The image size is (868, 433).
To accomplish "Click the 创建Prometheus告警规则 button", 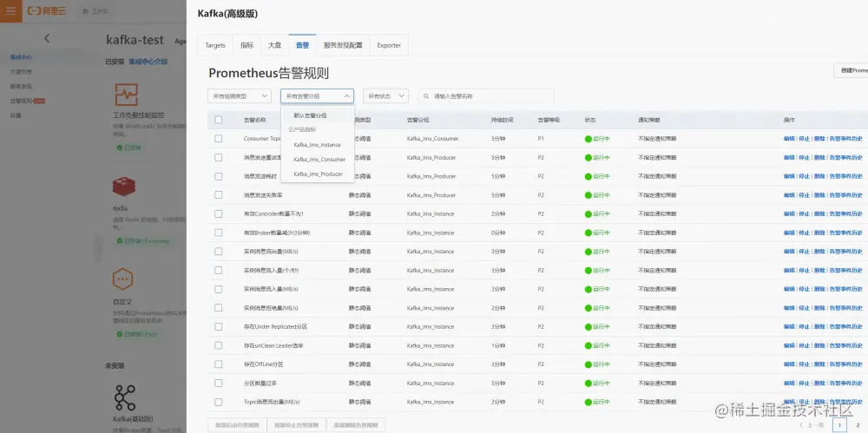I will point(851,71).
